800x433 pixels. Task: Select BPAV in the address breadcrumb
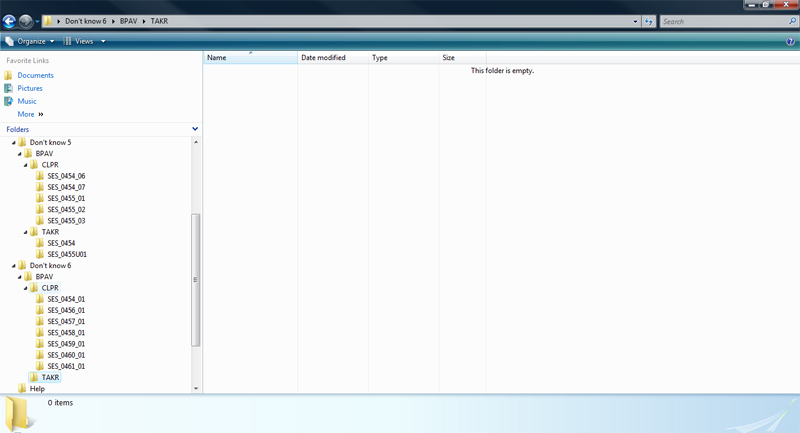[128, 21]
